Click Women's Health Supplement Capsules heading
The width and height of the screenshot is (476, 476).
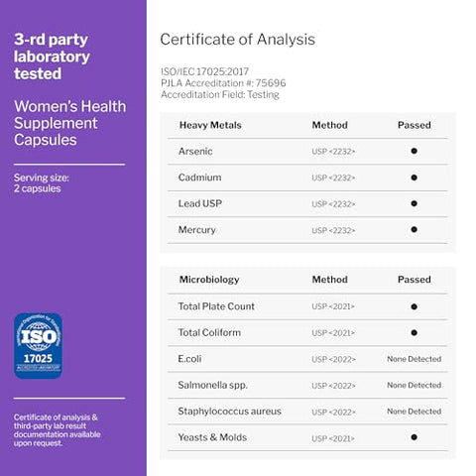click(70, 123)
